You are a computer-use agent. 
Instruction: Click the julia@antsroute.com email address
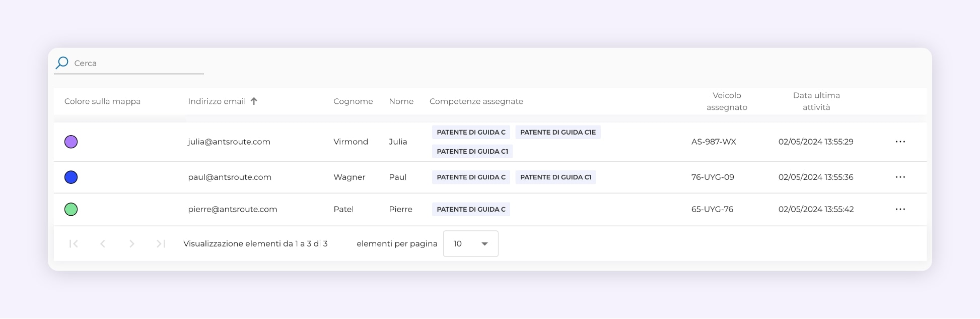click(229, 142)
